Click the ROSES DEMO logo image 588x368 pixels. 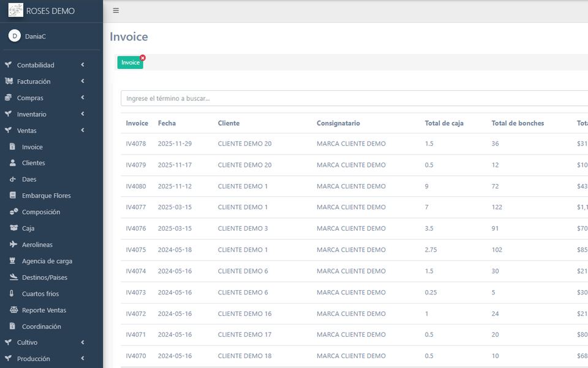tap(16, 10)
